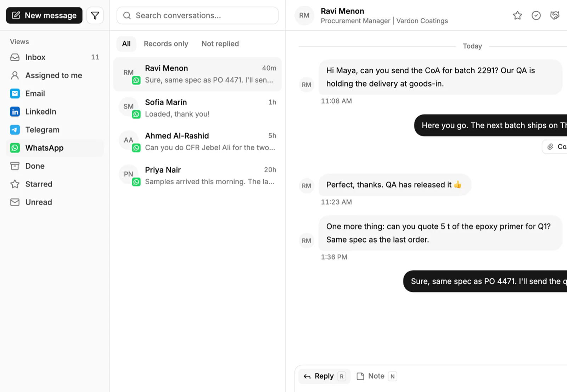Open the Telegram channel view

55,130
